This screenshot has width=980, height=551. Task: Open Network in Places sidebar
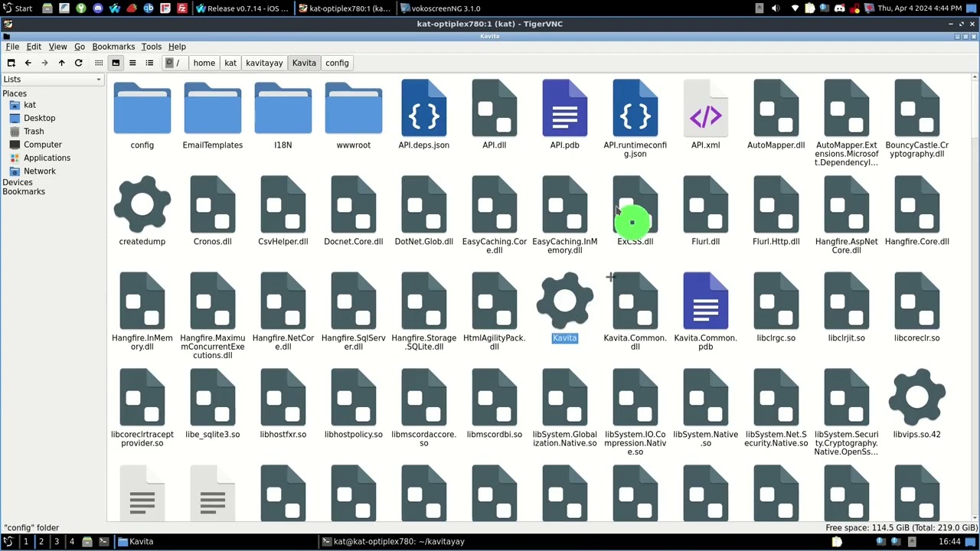[x=39, y=171]
